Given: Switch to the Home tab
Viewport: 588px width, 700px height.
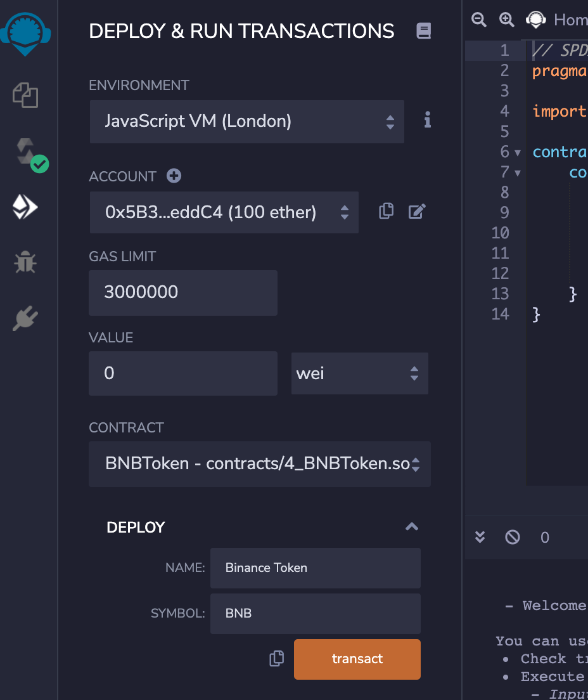Looking at the screenshot, I should coord(570,20).
